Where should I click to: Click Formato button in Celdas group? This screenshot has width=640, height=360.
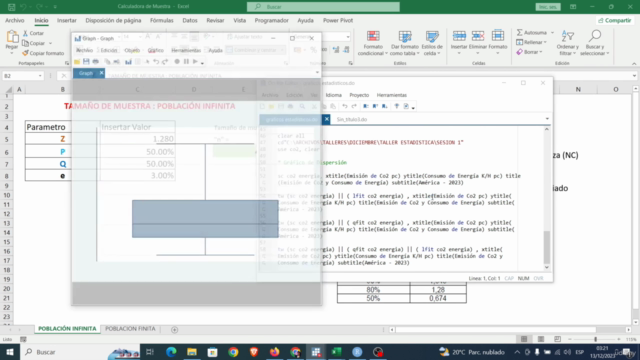[x=498, y=43]
